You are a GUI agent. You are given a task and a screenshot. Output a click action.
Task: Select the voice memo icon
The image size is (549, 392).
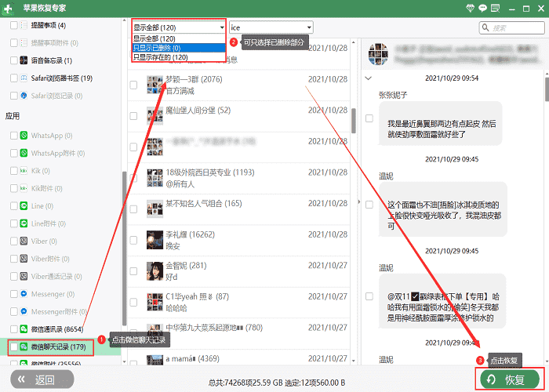tap(24, 60)
